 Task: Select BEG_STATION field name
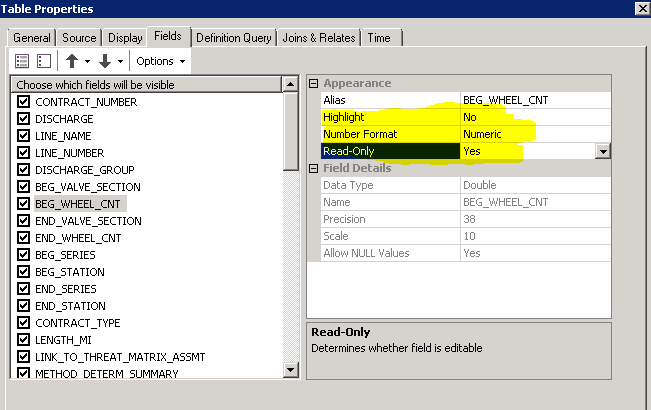pyautogui.click(x=70, y=272)
